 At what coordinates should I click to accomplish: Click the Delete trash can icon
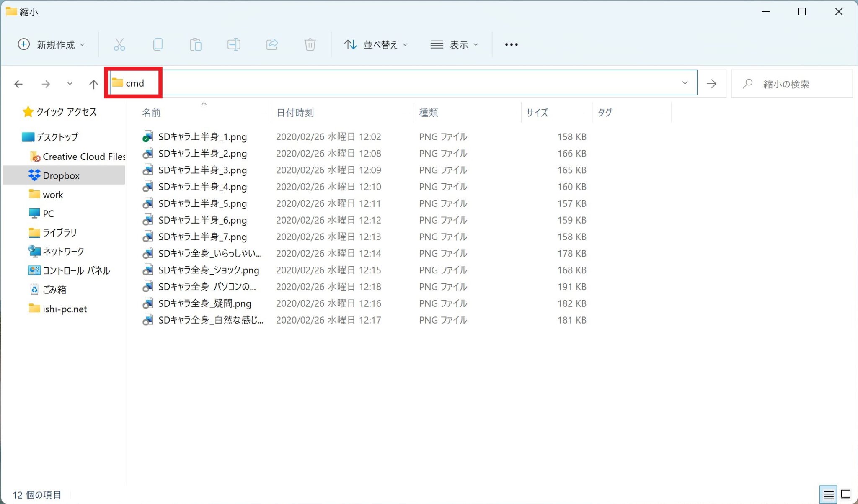(x=310, y=44)
